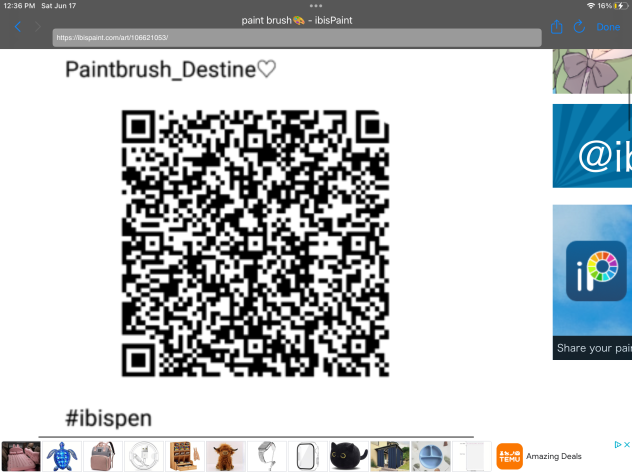Close the ad with the X icon
632x473 pixels.
[627, 444]
